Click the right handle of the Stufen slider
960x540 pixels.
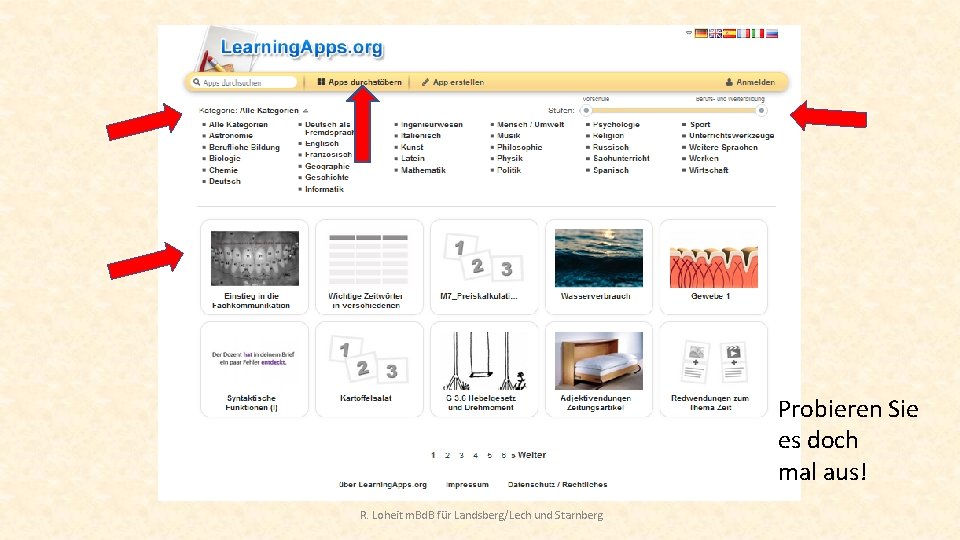(x=761, y=111)
